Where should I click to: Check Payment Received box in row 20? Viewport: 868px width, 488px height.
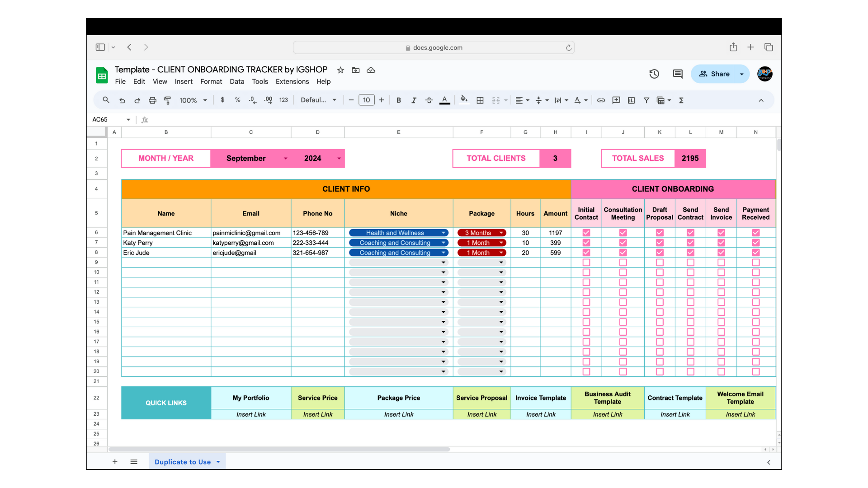click(x=756, y=371)
